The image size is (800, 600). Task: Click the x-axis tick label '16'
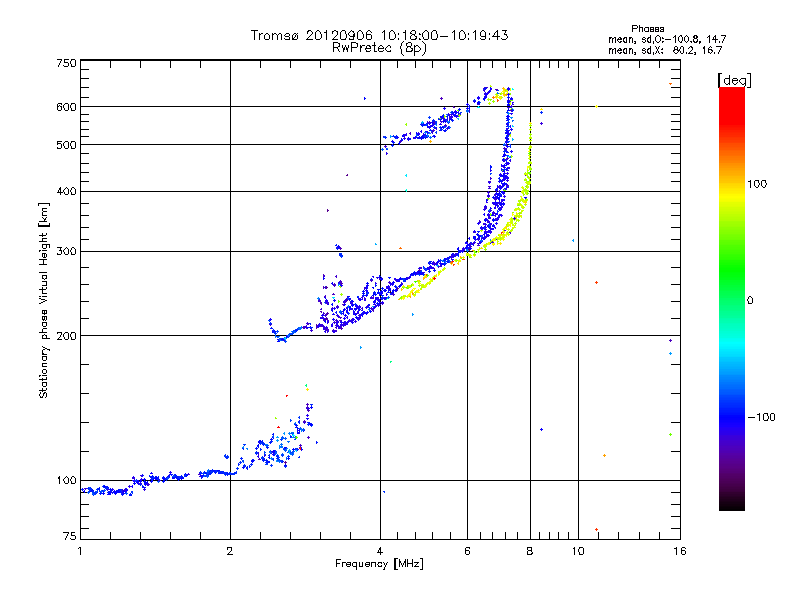pos(680,551)
